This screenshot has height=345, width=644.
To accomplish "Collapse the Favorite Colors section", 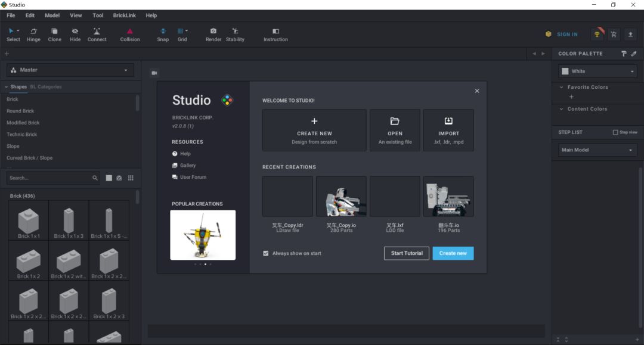I will click(x=562, y=88).
